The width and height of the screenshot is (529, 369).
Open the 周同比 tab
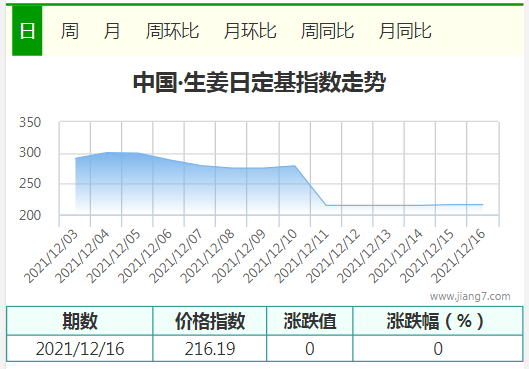327,31
